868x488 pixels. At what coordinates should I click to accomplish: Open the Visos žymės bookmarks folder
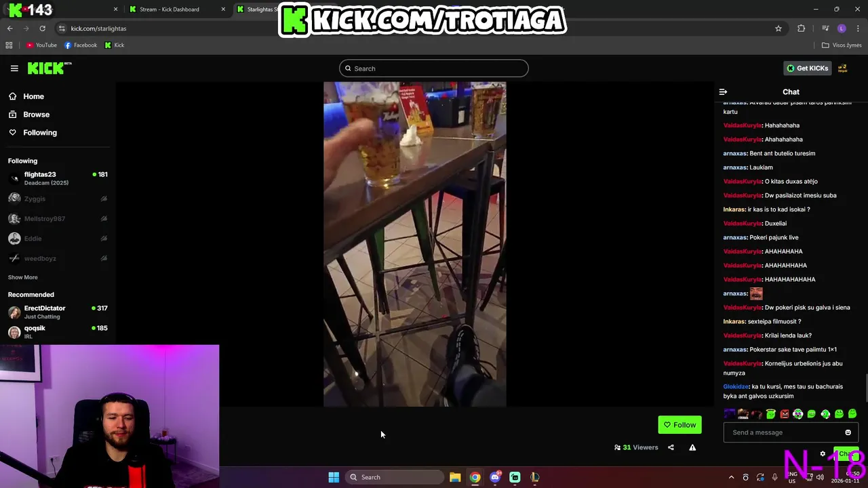click(x=842, y=45)
